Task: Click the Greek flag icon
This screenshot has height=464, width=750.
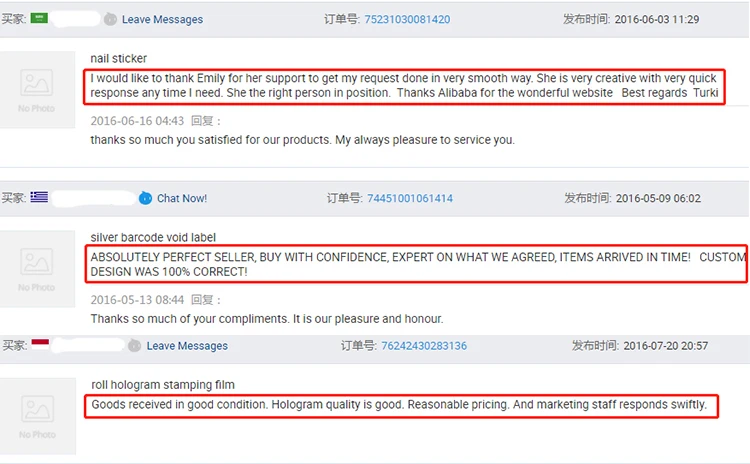Action: point(40,197)
